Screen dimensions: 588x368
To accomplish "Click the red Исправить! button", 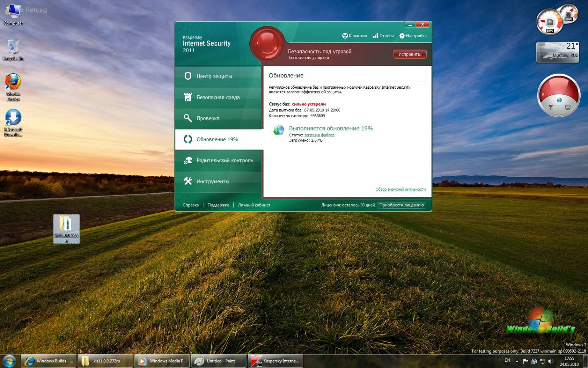I will coord(410,54).
